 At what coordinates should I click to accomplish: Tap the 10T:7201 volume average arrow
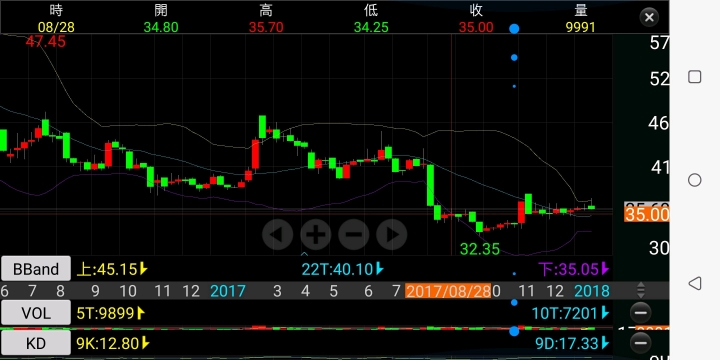pyautogui.click(x=605, y=313)
